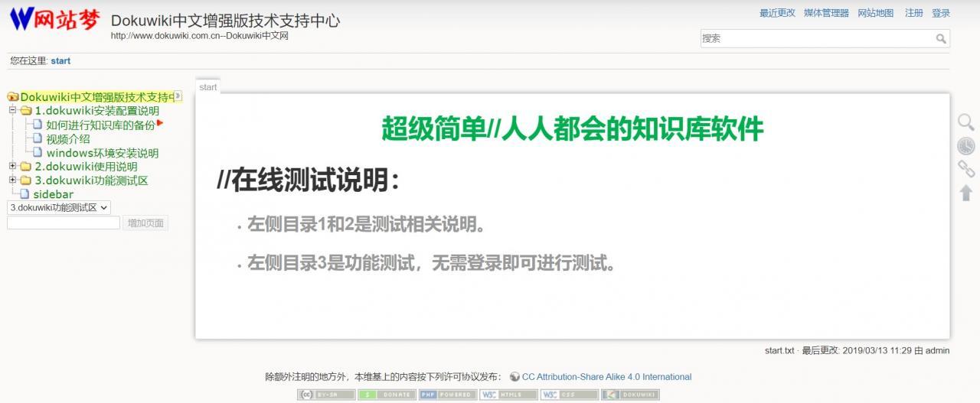Screen dimensions: 980x403
Task: Click the //在线测试说明 heading
Action: pyautogui.click(x=308, y=180)
